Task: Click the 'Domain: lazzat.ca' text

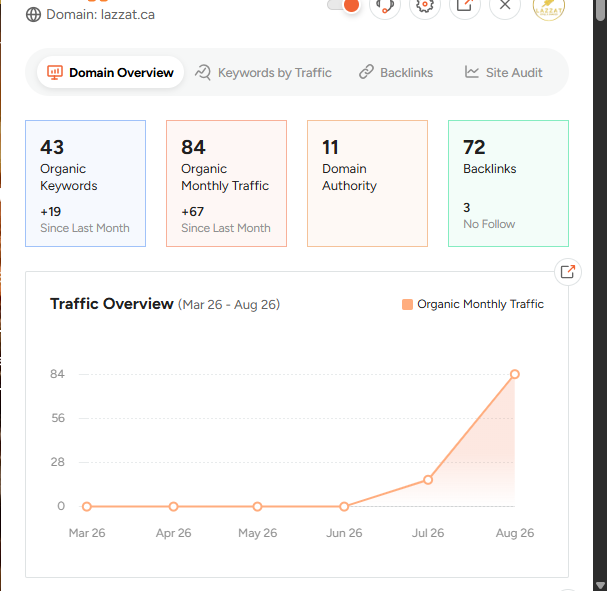Action: click(x=101, y=15)
